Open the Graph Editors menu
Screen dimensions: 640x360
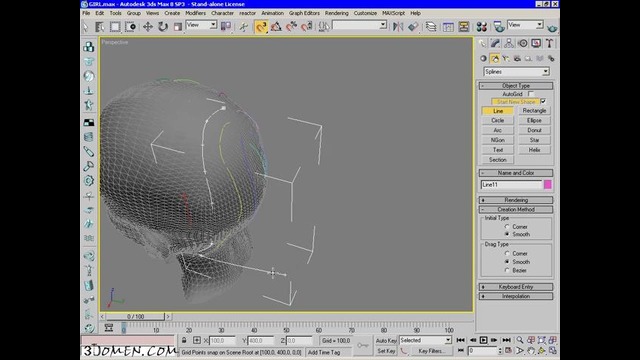click(x=304, y=13)
